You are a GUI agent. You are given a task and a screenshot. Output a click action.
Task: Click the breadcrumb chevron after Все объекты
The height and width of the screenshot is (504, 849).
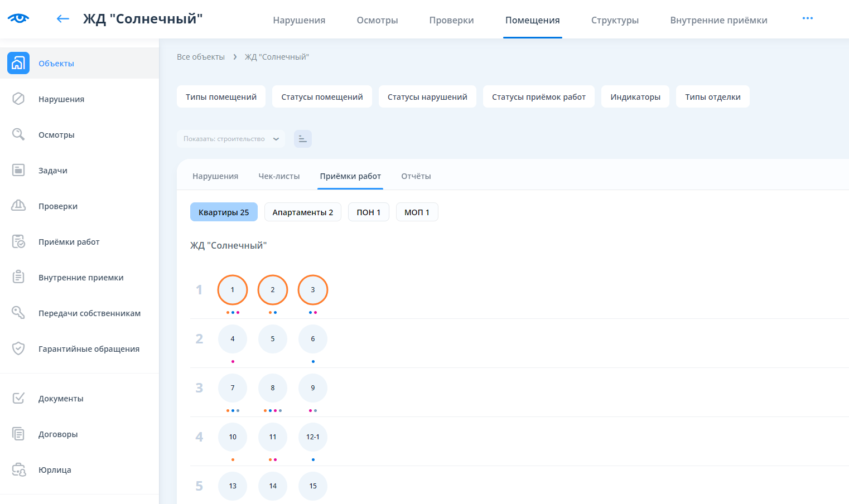[235, 57]
